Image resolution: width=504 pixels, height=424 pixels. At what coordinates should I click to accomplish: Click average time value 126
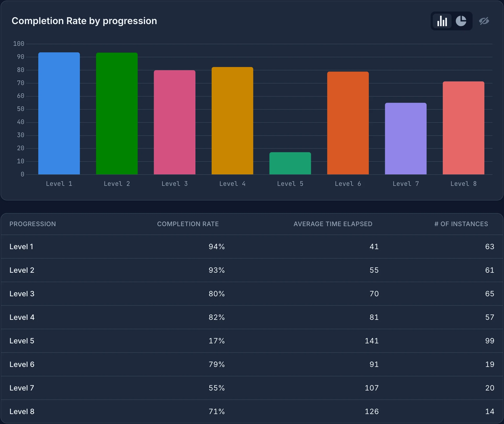(372, 411)
